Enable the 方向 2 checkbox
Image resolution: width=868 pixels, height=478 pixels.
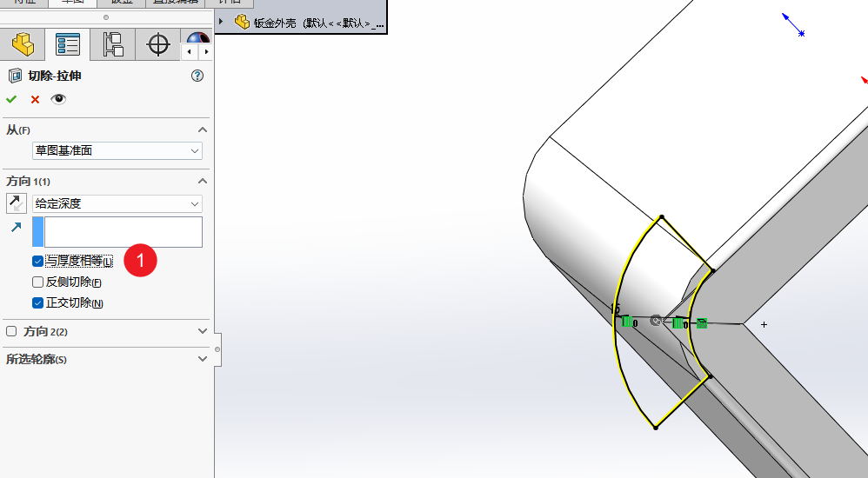(x=11, y=331)
